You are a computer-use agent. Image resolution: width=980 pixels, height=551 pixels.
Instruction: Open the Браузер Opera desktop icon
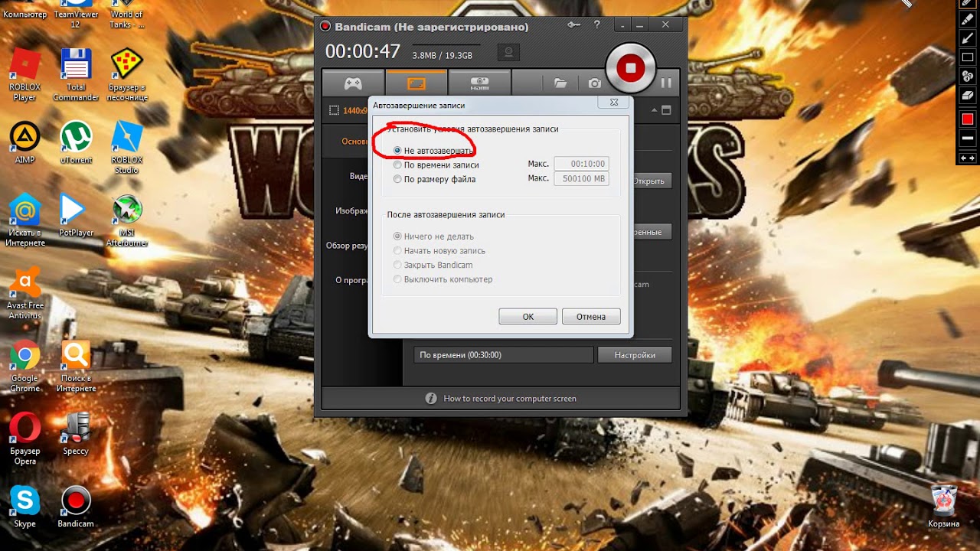[x=24, y=439]
